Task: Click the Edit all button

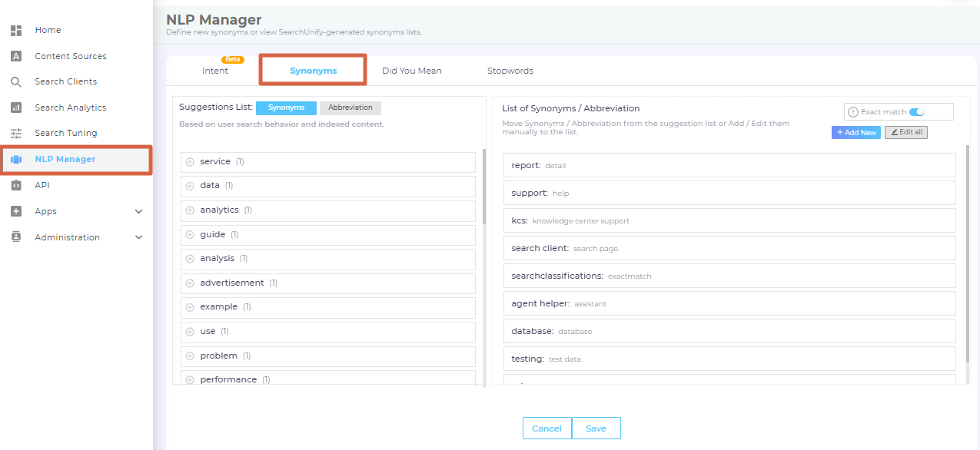Action: 906,133
